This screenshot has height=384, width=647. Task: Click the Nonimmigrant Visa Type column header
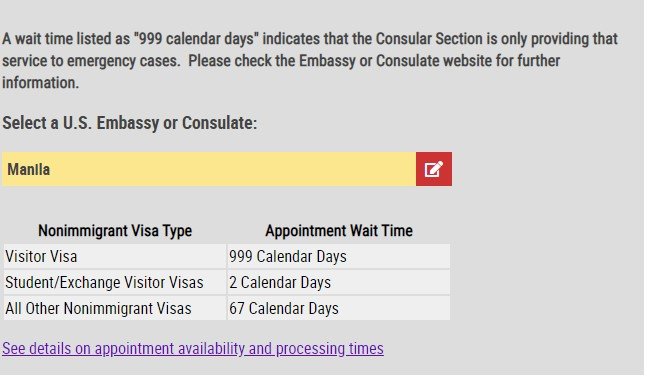pos(115,231)
